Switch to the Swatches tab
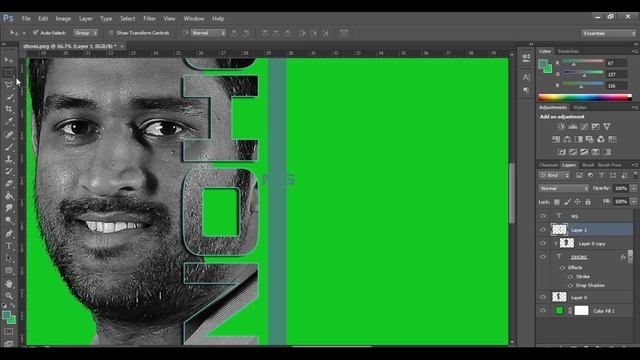The height and width of the screenshot is (360, 640). 568,51
